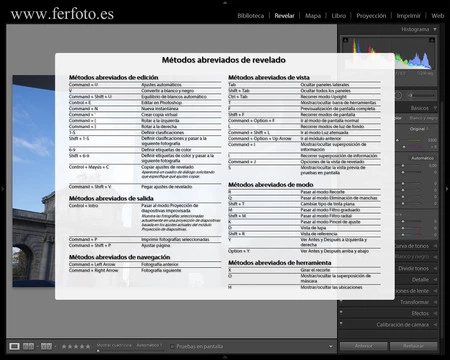Toggle the Efectos panel on/off switch
Viewport: 450px width, 360px height.
341,312
